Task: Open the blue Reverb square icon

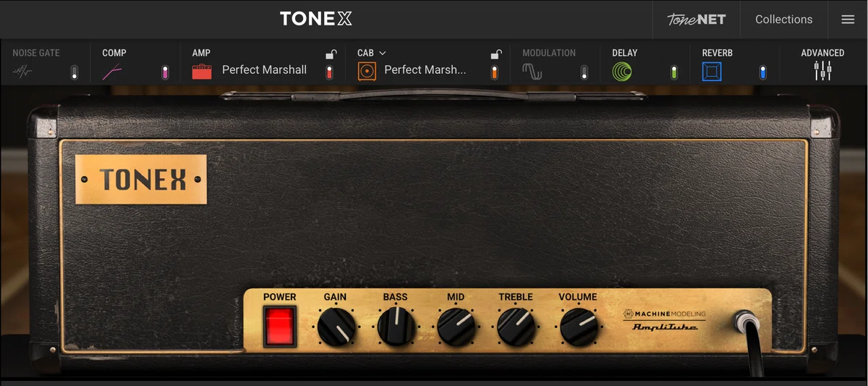Action: pos(712,71)
